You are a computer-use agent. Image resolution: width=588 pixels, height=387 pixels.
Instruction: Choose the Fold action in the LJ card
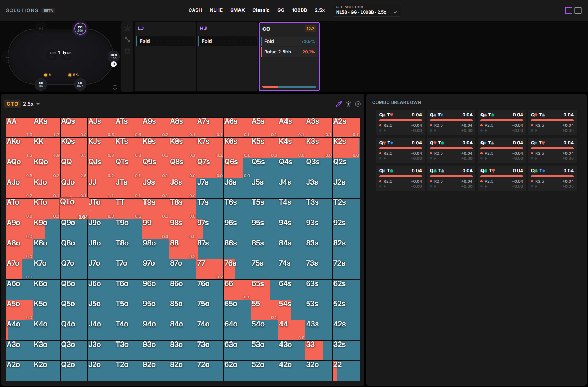pos(165,41)
